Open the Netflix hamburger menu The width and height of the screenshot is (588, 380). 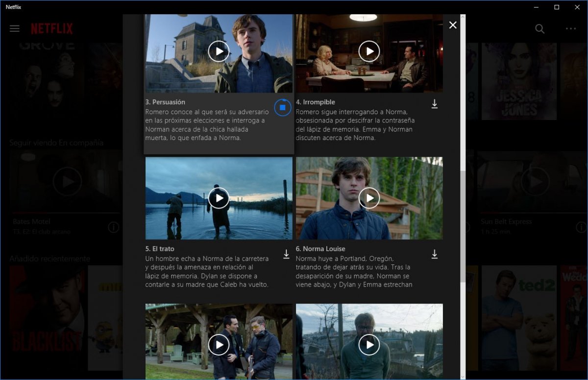pyautogui.click(x=15, y=28)
